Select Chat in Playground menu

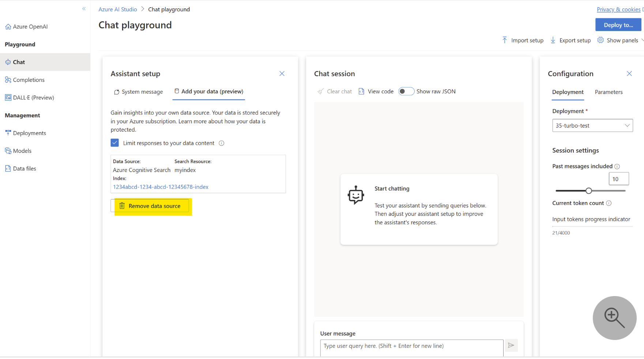[x=45, y=62]
